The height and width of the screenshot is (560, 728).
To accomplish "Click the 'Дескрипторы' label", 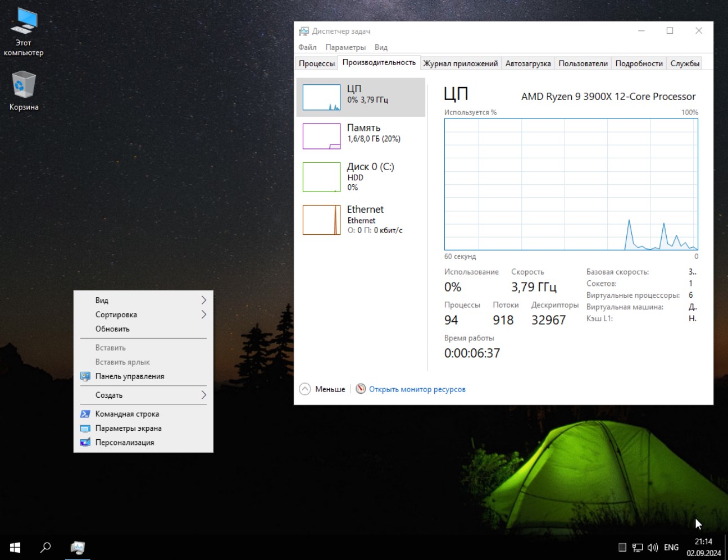I will point(555,305).
